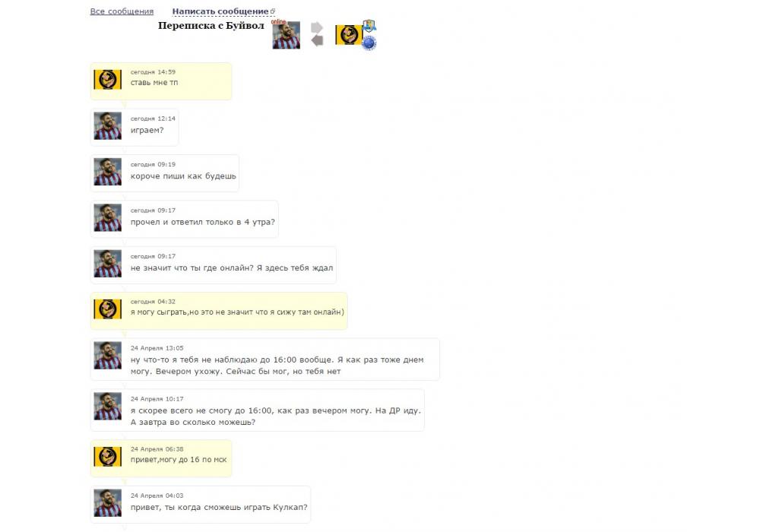Viewport: 760px width, 532px height.
Task: Click the 'сегодня 14:59' timestamp
Action: point(153,71)
